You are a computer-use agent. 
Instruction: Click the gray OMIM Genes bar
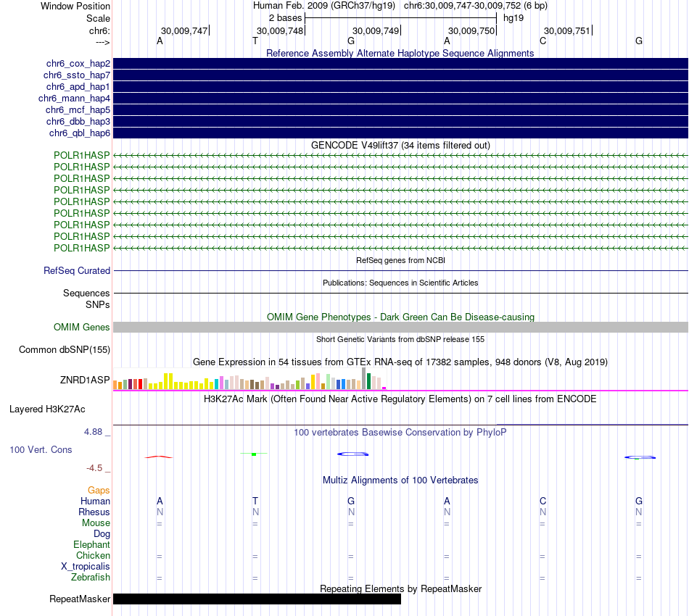tap(400, 327)
